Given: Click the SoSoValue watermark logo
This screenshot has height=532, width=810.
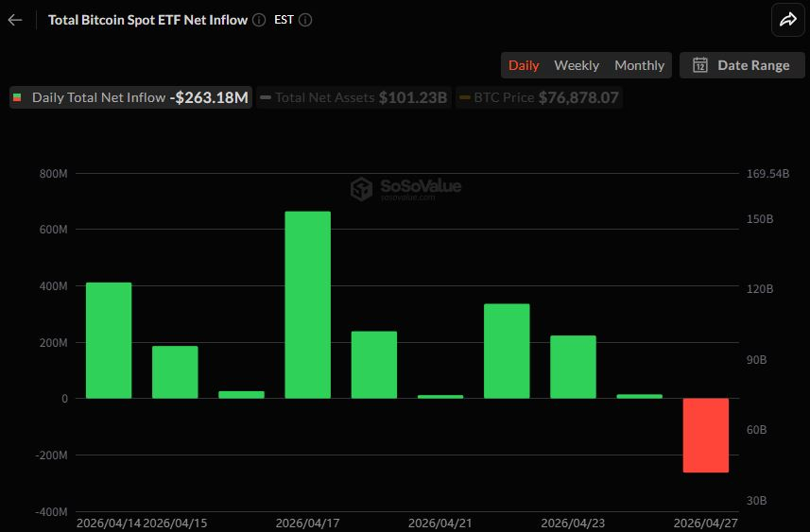Looking at the screenshot, I should tap(362, 189).
